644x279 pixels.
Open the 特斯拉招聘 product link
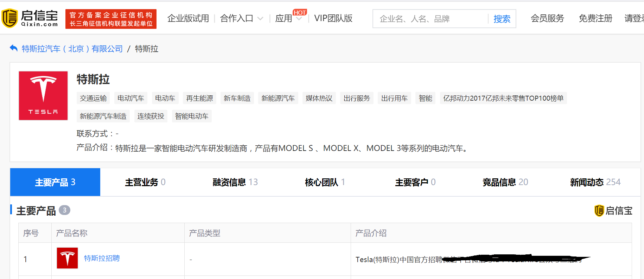[102, 258]
